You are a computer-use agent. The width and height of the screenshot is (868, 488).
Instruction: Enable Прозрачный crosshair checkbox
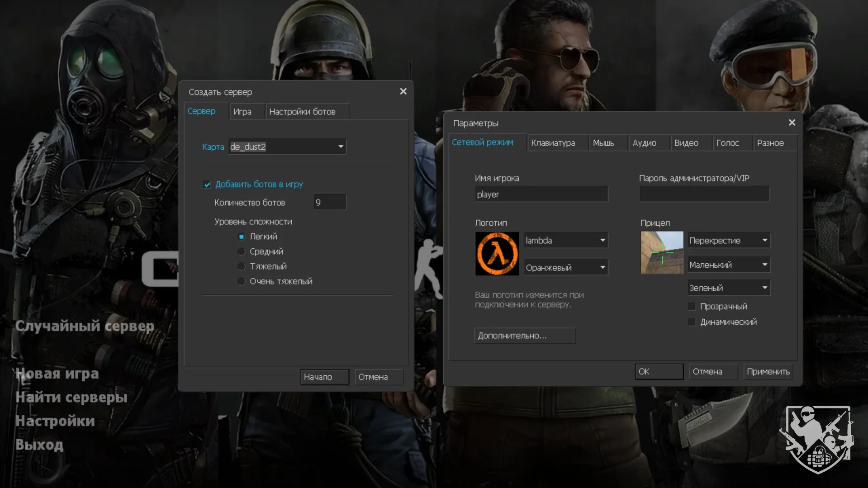(x=692, y=307)
